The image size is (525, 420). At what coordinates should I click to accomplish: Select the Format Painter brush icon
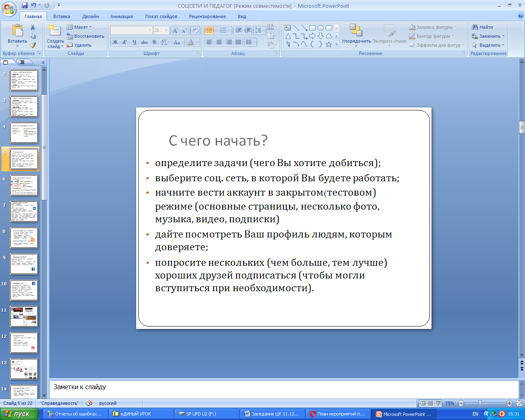pos(32,45)
